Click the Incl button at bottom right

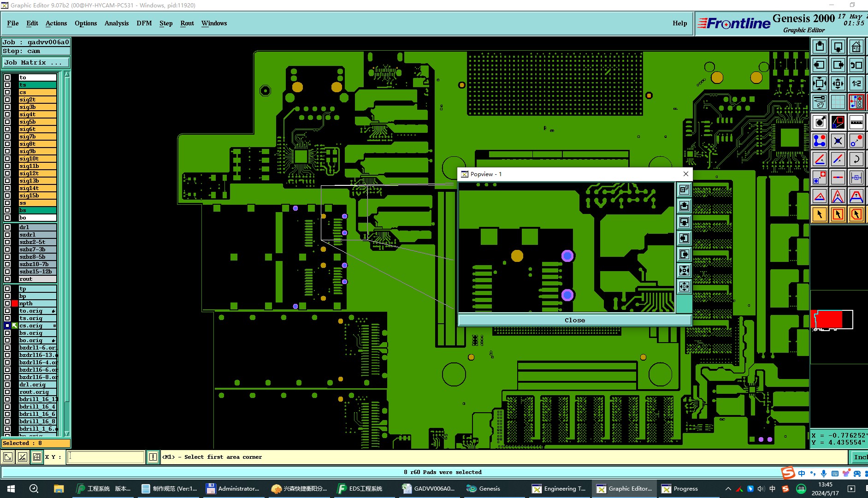[859, 457]
